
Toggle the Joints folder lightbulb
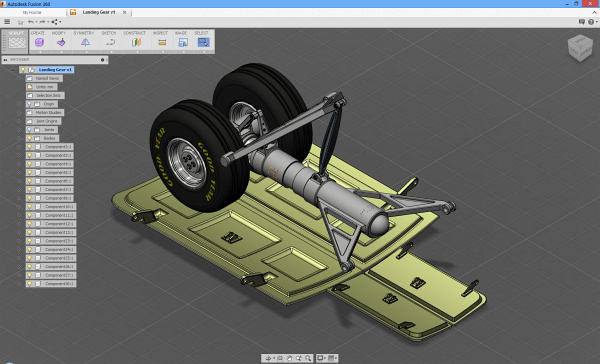point(29,130)
